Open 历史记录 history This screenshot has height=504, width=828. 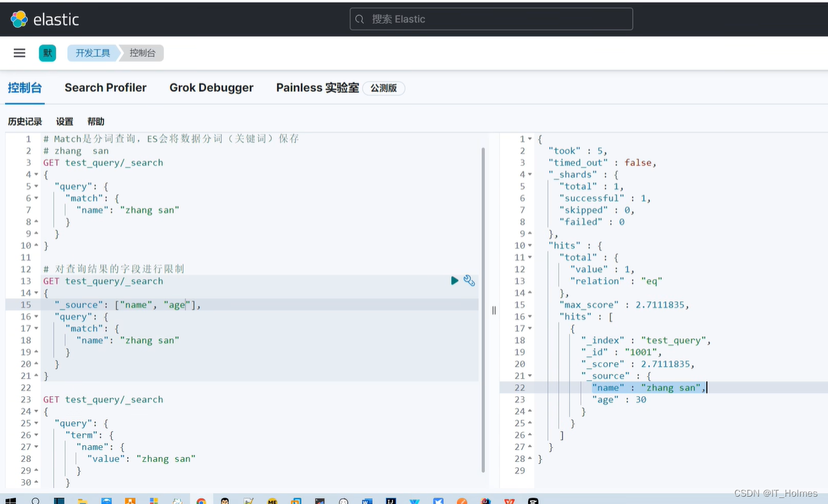tap(25, 121)
